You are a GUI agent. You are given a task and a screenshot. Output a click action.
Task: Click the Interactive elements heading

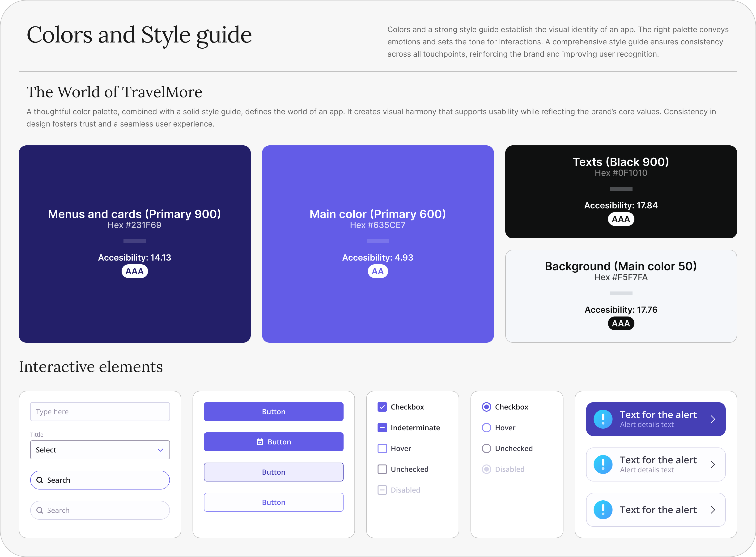coord(91,367)
